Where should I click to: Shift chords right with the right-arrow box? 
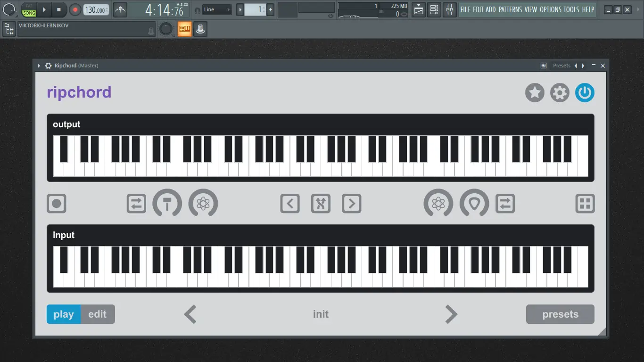tap(352, 204)
